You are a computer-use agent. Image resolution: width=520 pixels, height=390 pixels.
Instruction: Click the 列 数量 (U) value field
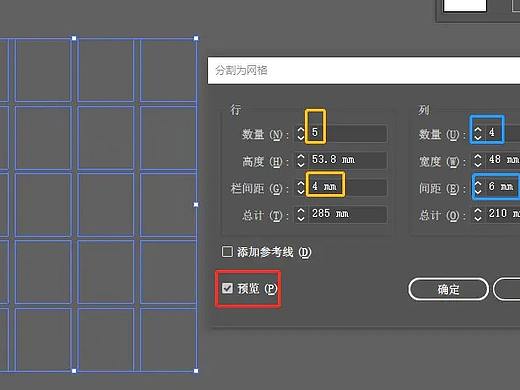pos(503,134)
